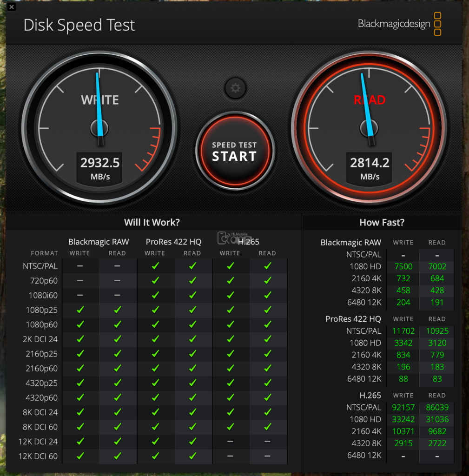Click the 1080p25 Blackmagic RAW write checkmark
Screen dimensions: 469x476
coord(80,310)
